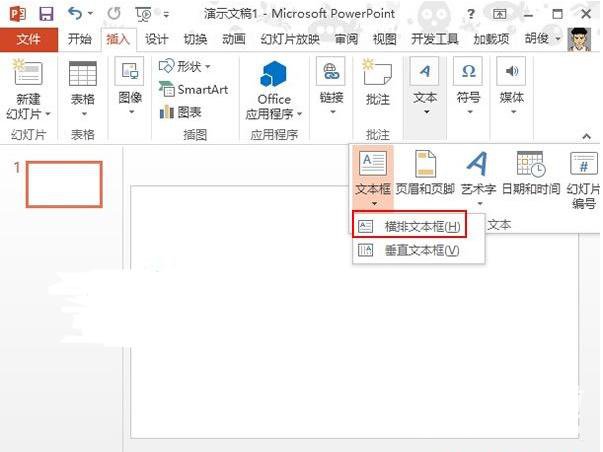Open the undo history dropdown arrow
603x452 pixels.
pyautogui.click(x=90, y=14)
